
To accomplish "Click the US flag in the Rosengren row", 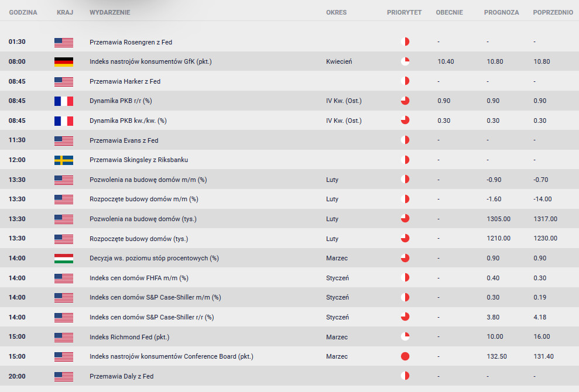I will tap(63, 43).
